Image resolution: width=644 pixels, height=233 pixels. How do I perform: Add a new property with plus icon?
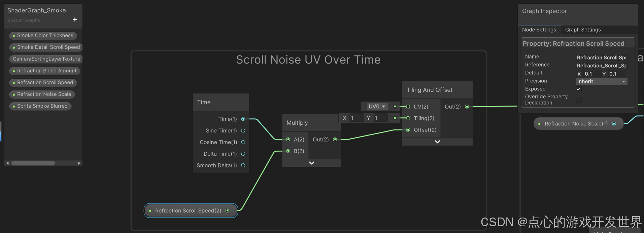[x=75, y=20]
